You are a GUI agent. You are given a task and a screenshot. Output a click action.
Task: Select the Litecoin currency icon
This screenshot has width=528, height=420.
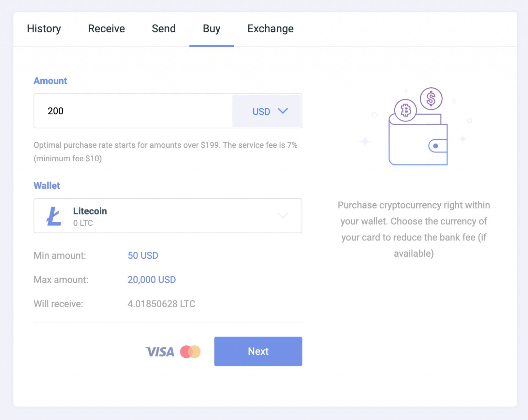pyautogui.click(x=53, y=216)
